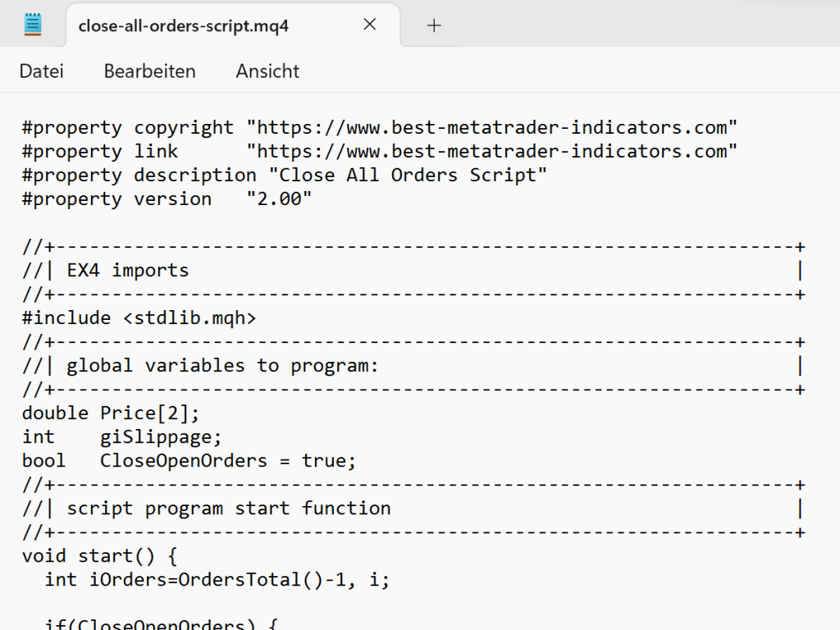
Task: Click the global variables comment line
Action: point(201,365)
